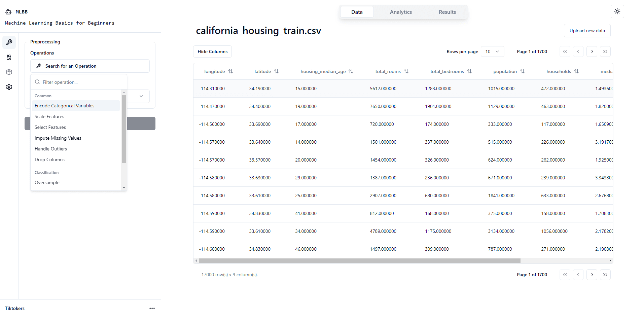Click the table's horizontal scrollbar
644x317 pixels.
click(360, 261)
